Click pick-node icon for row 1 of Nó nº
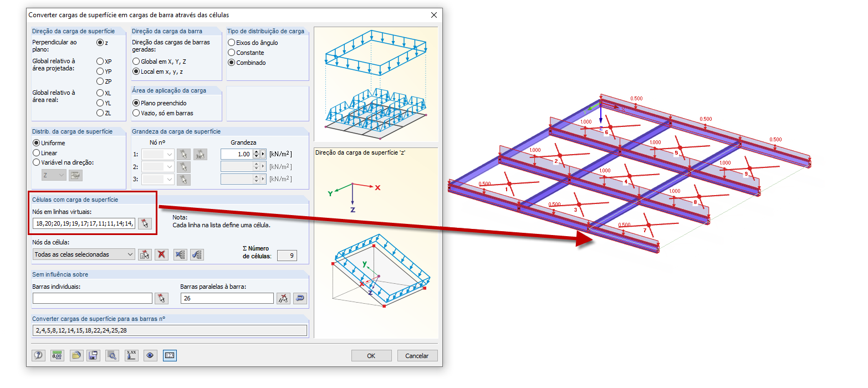Screen dimensions: 868x388 coord(183,154)
